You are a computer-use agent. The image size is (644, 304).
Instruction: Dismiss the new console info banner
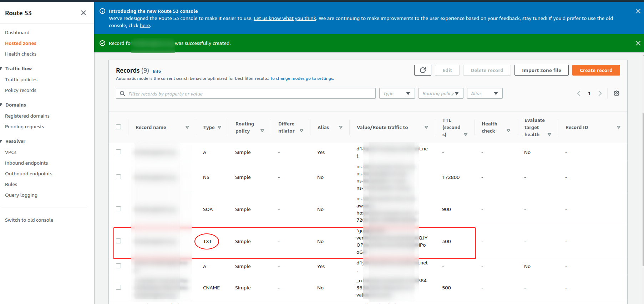[638, 11]
